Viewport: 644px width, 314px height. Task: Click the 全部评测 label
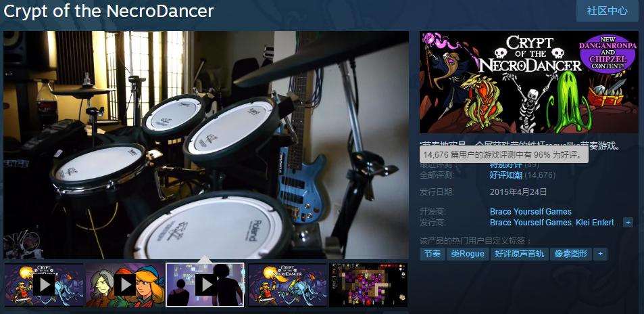435,175
